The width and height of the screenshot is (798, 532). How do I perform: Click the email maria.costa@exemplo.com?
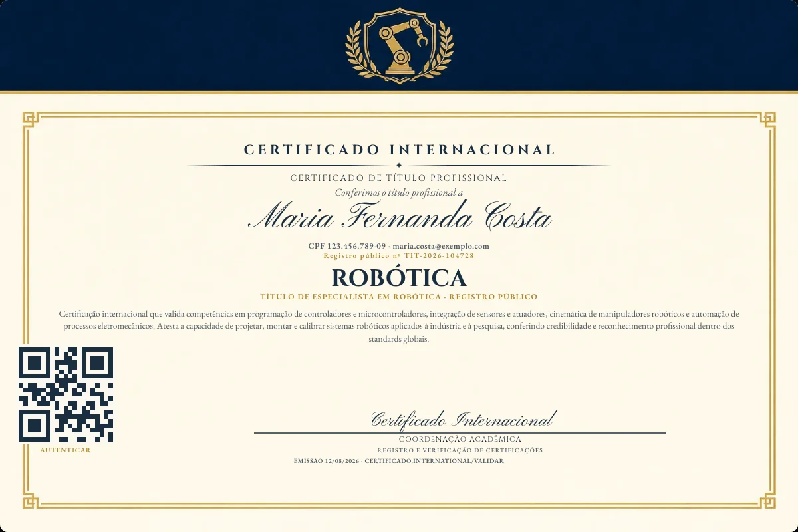[x=441, y=246]
